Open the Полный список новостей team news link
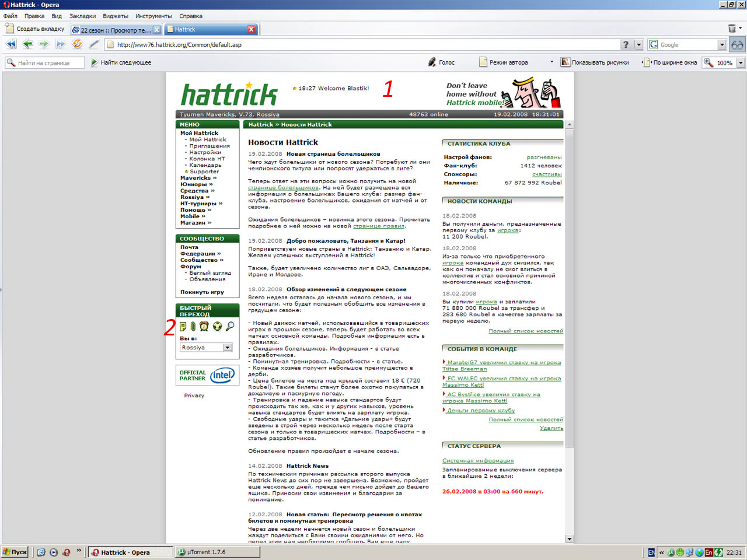The width and height of the screenshot is (747, 560). tap(526, 331)
